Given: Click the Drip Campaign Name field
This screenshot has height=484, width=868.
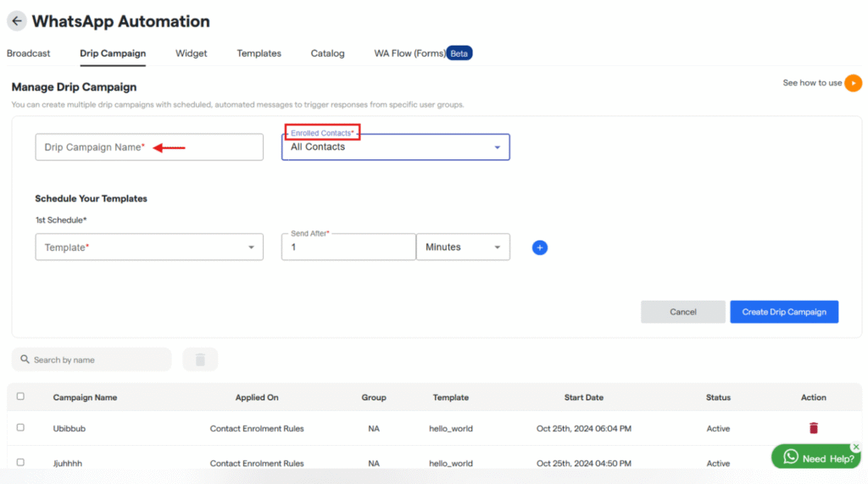Looking at the screenshot, I should 149,147.
